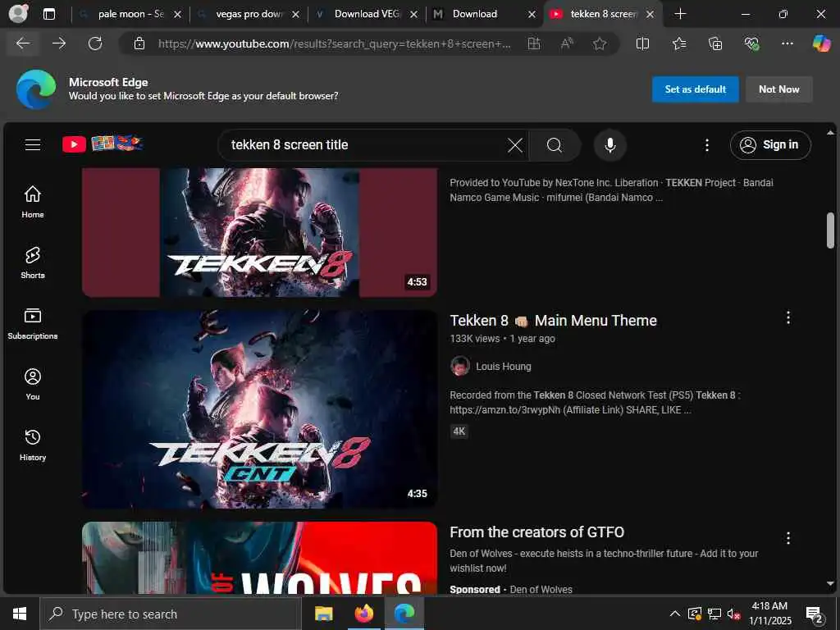Search with your voice microphone
The height and width of the screenshot is (630, 840).
(x=609, y=145)
